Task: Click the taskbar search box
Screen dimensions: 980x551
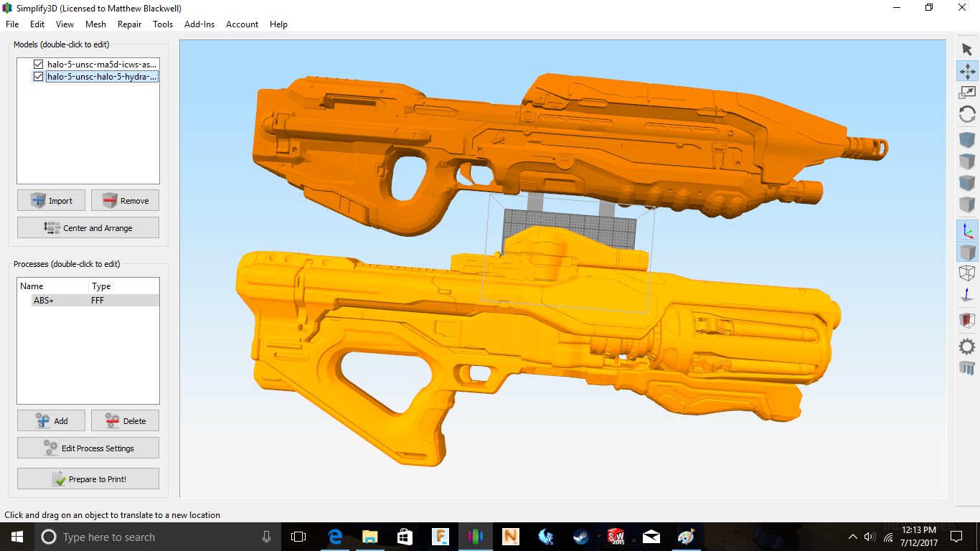Action: tap(158, 537)
